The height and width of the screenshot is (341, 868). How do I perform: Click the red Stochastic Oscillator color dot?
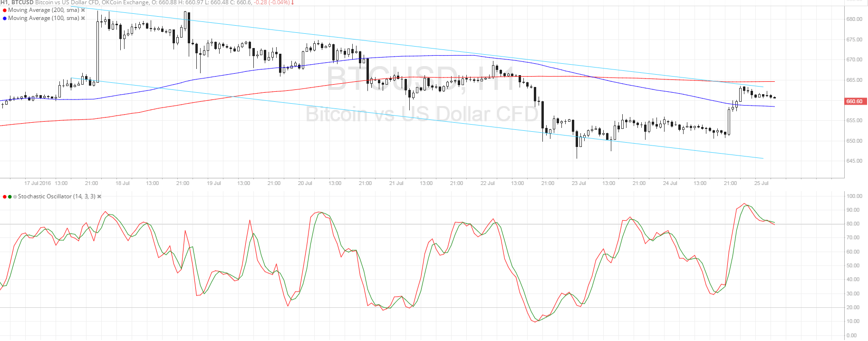pos(5,196)
